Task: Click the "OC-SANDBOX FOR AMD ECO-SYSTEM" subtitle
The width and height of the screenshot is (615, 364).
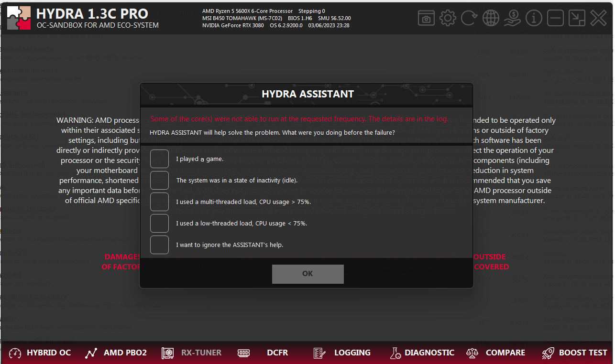Action: point(98,25)
